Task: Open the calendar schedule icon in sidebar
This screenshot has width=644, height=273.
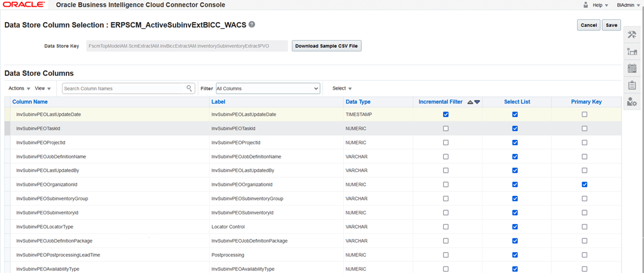Action: [x=632, y=69]
